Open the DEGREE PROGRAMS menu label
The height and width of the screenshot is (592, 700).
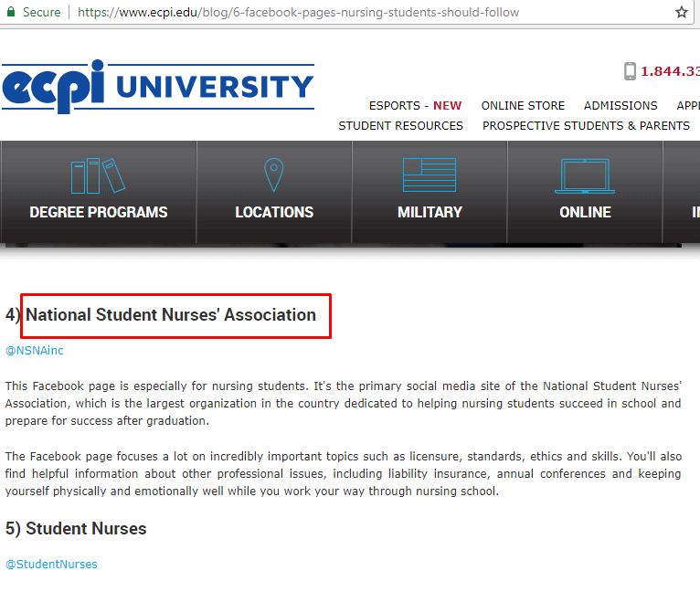[99, 212]
